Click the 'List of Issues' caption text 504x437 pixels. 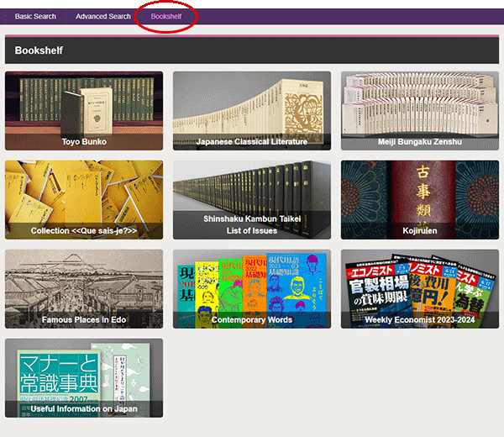point(252,230)
